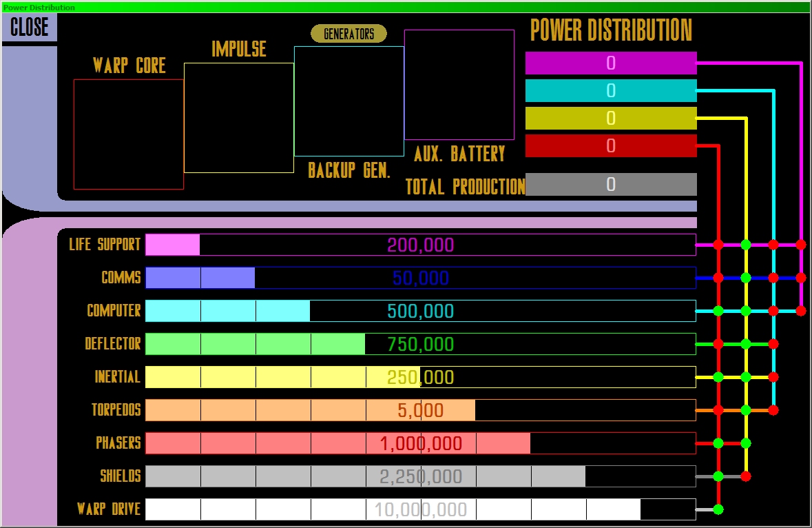
Task: Click the red power output value field
Action: [611, 145]
